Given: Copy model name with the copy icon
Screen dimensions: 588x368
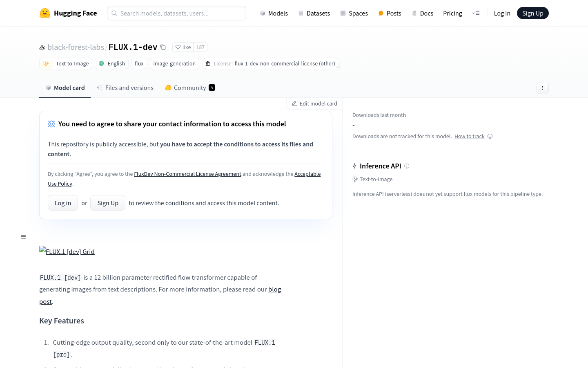Looking at the screenshot, I should point(163,47).
